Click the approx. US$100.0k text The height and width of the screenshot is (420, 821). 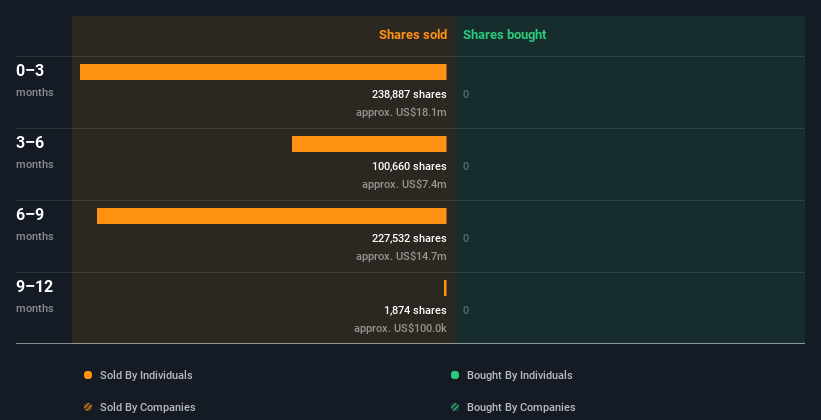(x=400, y=328)
